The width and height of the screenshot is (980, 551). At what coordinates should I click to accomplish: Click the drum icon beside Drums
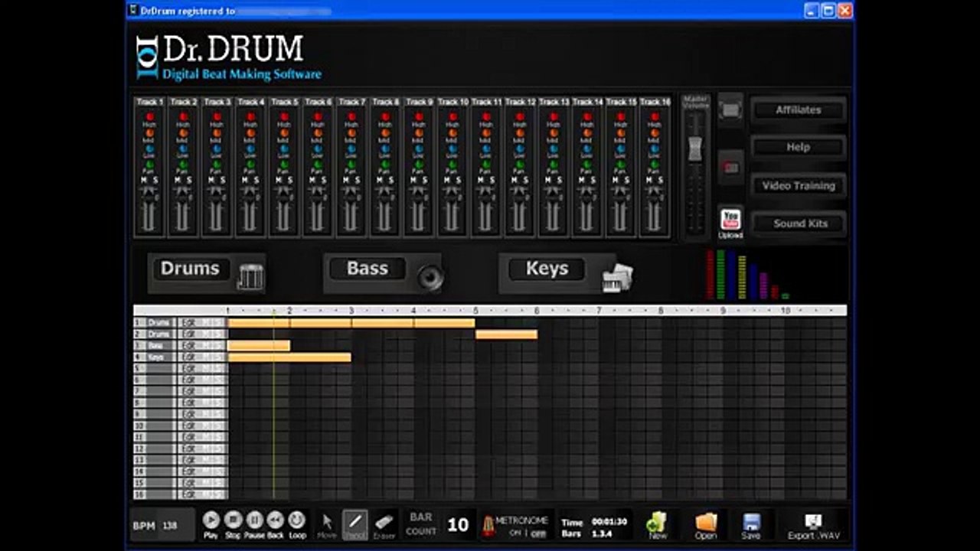(250, 276)
